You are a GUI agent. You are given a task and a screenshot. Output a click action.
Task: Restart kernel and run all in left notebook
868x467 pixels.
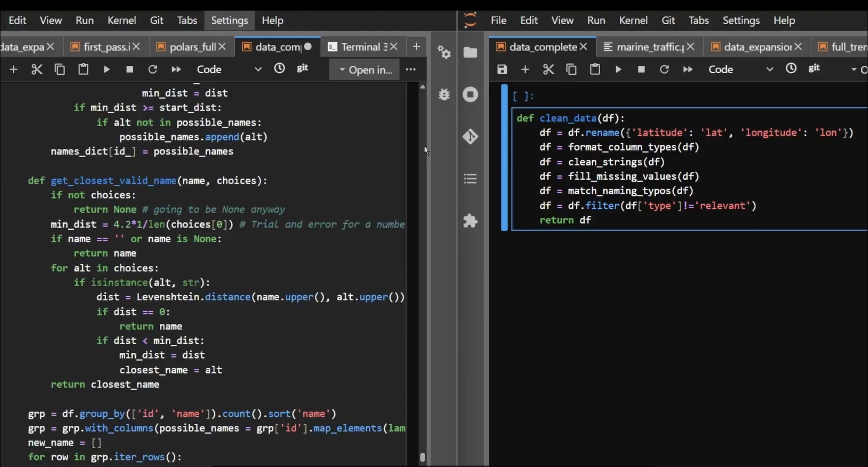pos(176,69)
